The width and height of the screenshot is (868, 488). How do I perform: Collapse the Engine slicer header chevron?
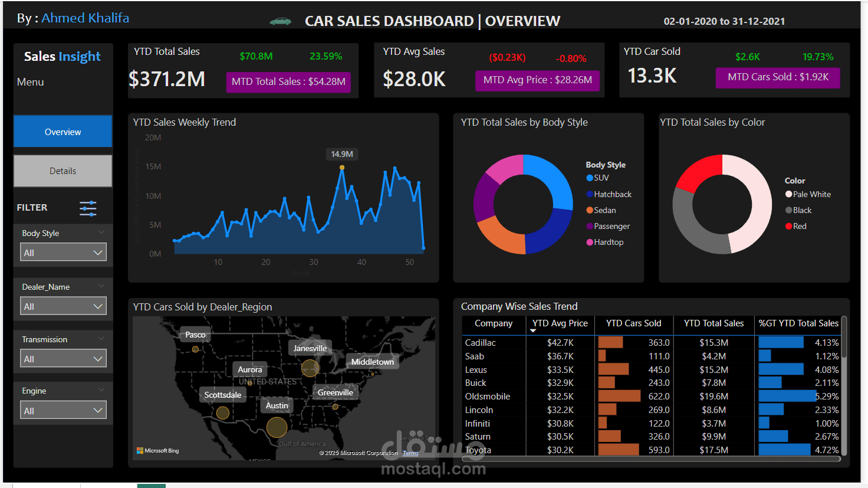point(101,390)
